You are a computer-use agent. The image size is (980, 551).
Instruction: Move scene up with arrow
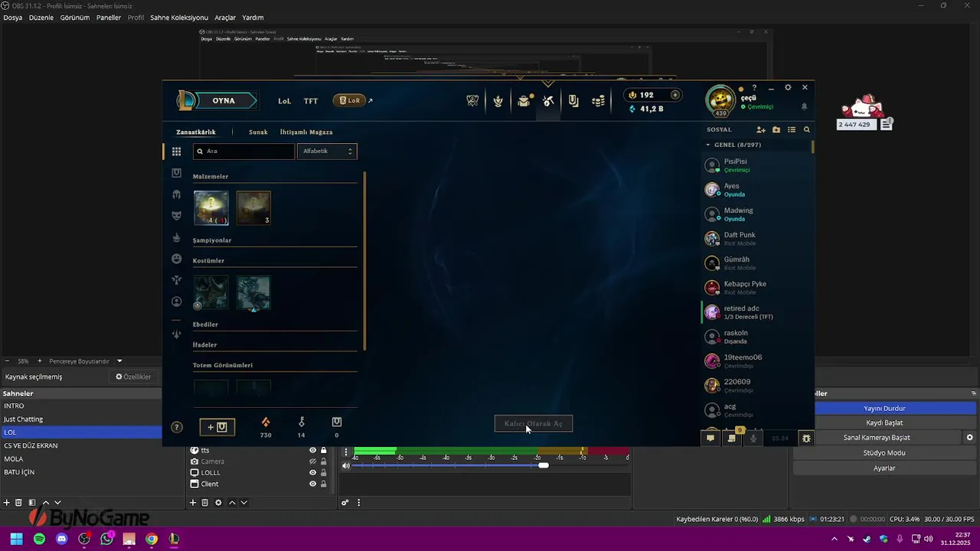coord(46,503)
